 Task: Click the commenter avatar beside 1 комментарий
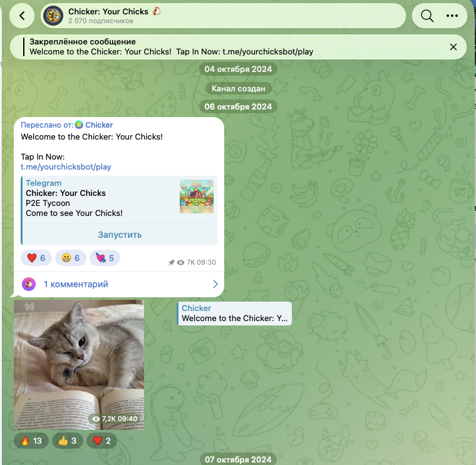click(29, 284)
